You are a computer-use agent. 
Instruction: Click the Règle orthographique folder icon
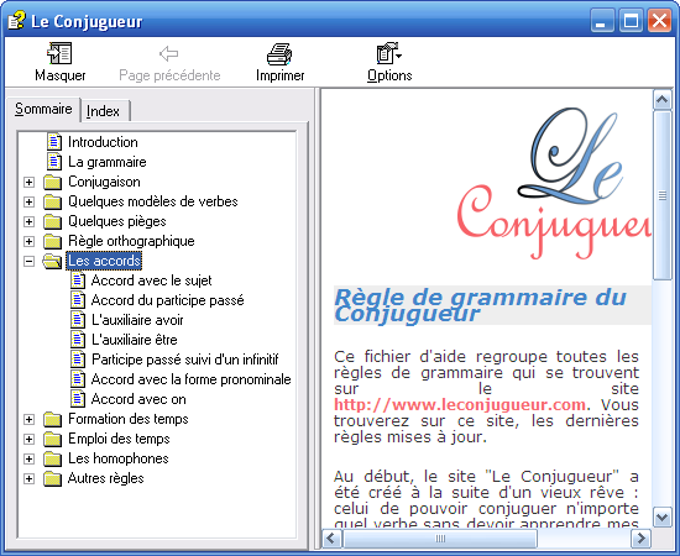pos(52,241)
